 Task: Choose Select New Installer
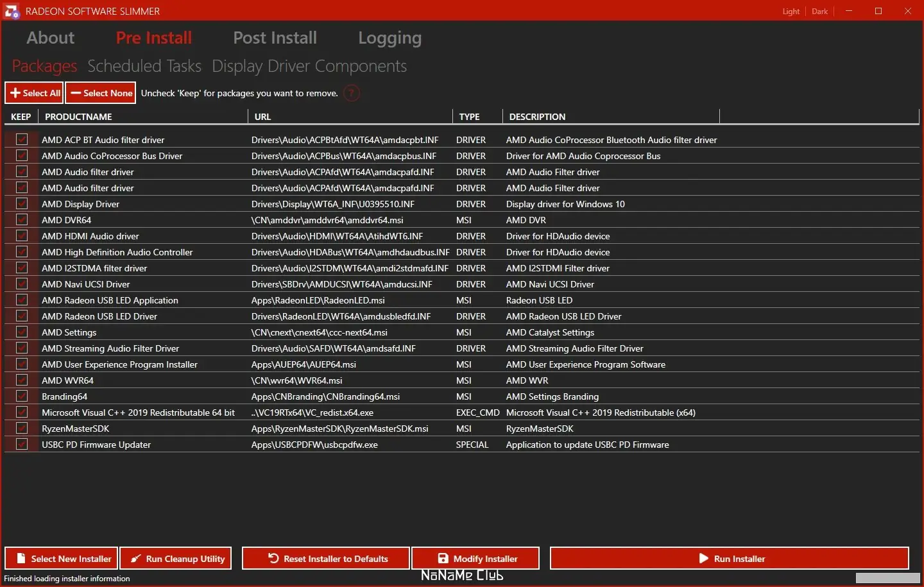click(62, 559)
